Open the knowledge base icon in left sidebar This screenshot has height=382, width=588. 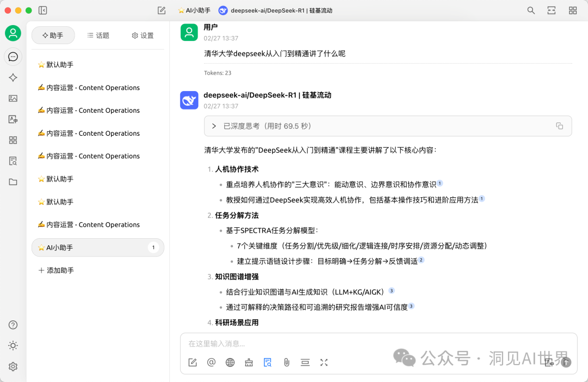[x=13, y=161]
